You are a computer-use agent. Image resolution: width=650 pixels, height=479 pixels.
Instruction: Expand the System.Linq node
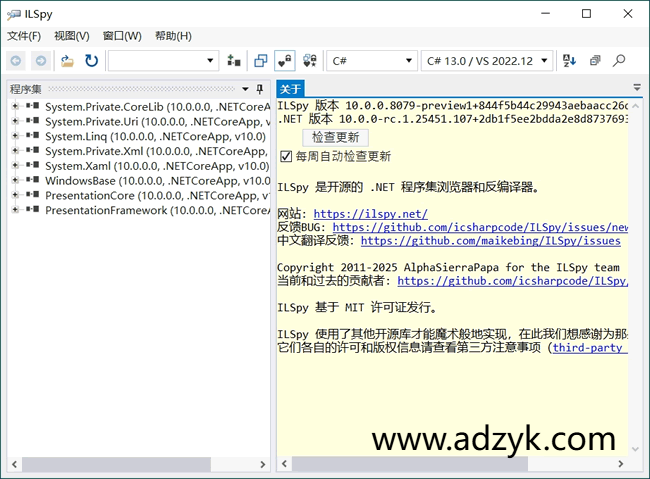[15, 136]
